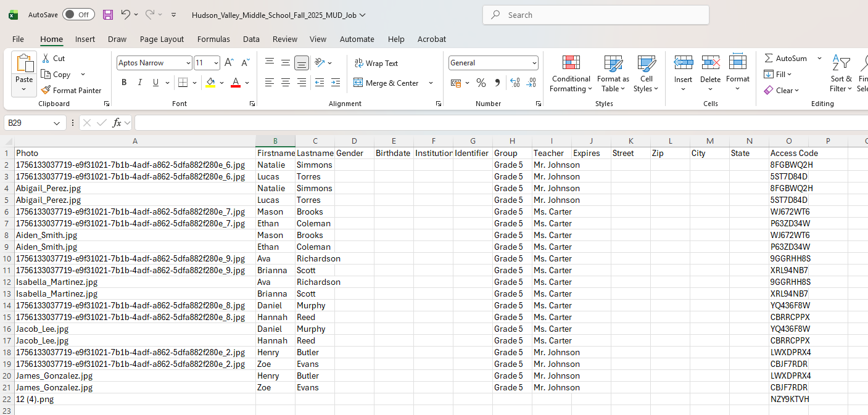Screen dimensions: 868x415
Task: Open Format as Table menu
Action: click(x=613, y=73)
